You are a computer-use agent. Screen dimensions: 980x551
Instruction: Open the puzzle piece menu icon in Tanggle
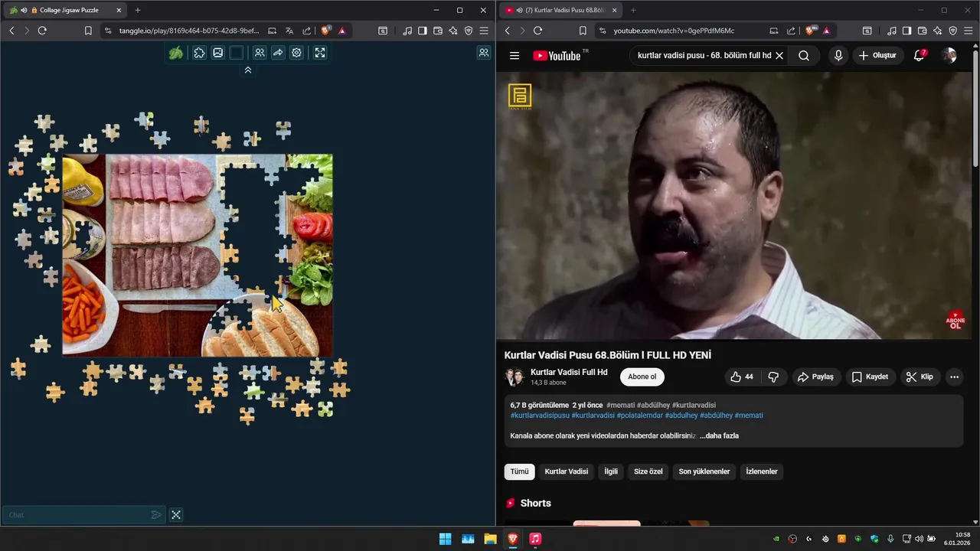click(x=199, y=53)
